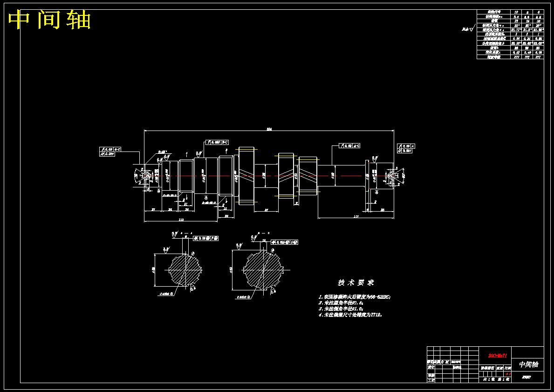Click the 其余 surface roughness note

pyautogui.click(x=468, y=28)
